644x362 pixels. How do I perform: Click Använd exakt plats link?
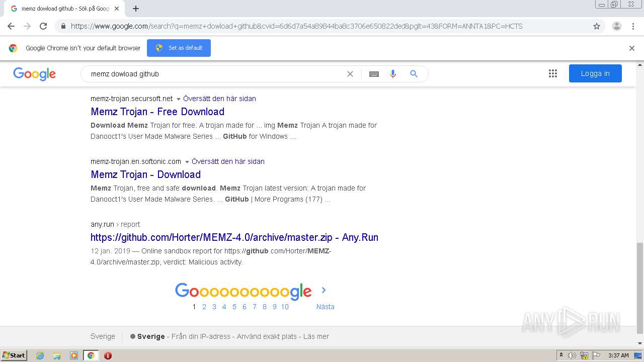(267, 336)
